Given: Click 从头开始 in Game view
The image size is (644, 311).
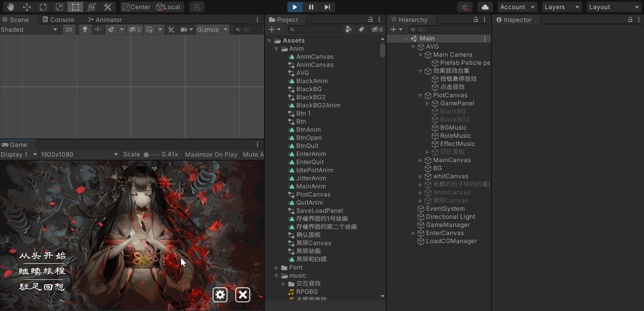Looking at the screenshot, I should [x=42, y=256].
